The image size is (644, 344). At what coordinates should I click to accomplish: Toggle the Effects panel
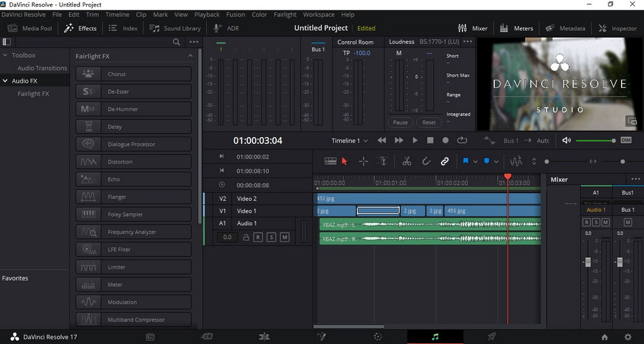pyautogui.click(x=80, y=28)
